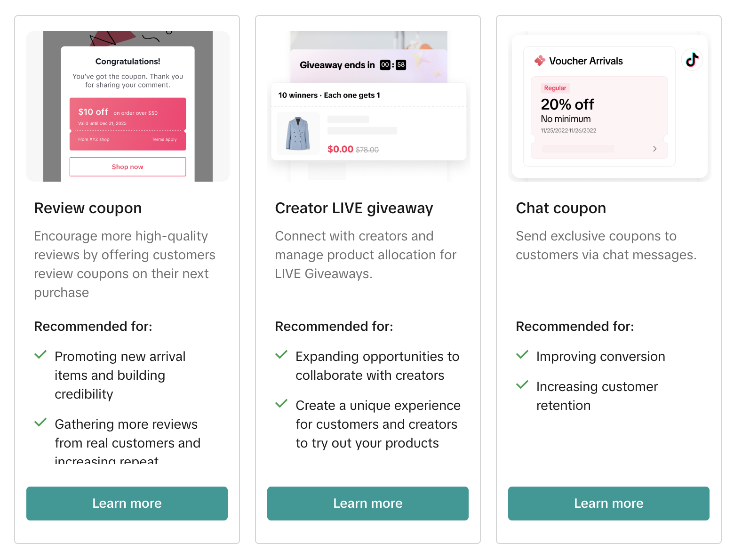The width and height of the screenshot is (734, 560).
Task: Select the Review coupon card title
Action: click(x=88, y=208)
